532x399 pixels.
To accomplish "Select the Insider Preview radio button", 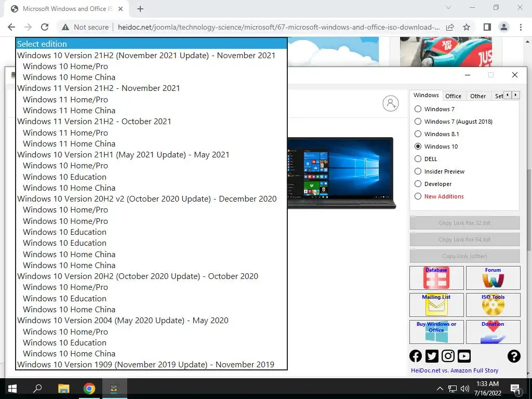I will [x=418, y=171].
